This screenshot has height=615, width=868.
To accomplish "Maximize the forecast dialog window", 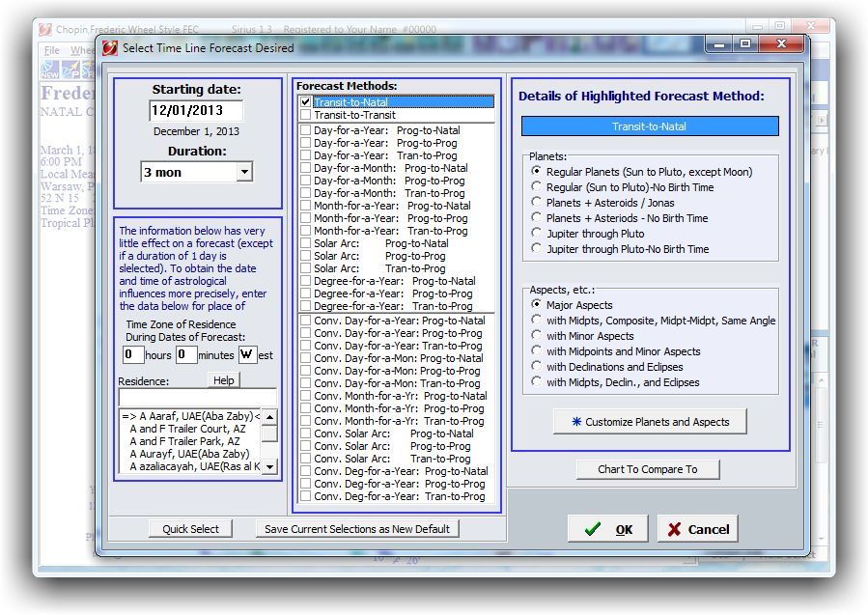I will (745, 43).
